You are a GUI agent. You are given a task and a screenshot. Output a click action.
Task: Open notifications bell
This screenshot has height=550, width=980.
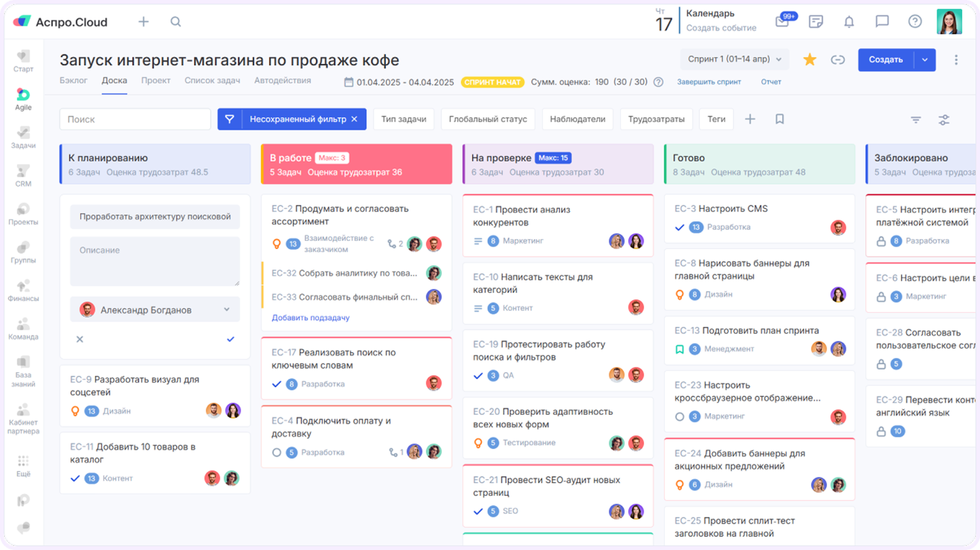(849, 22)
